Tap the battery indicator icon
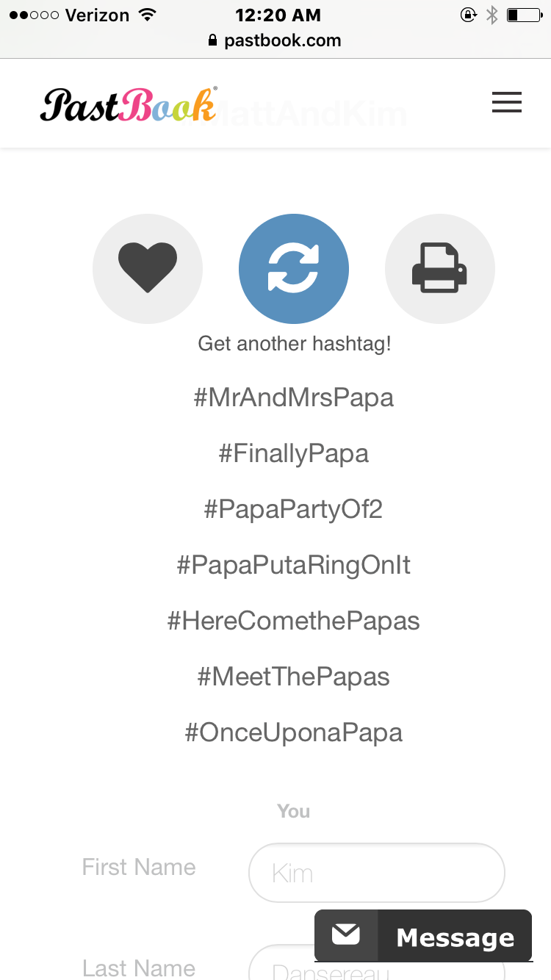 523,15
